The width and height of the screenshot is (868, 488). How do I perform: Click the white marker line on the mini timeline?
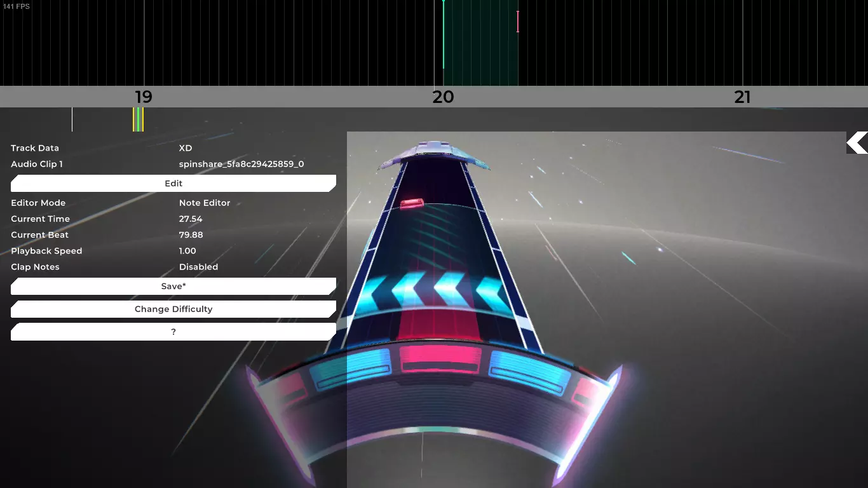click(x=72, y=119)
